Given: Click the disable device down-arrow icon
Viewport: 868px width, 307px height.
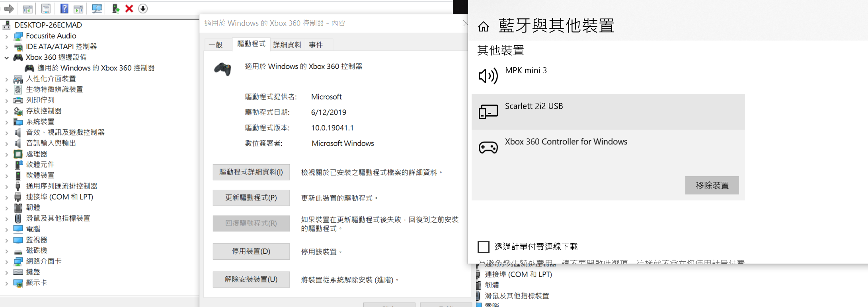Looking at the screenshot, I should pyautogui.click(x=143, y=9).
